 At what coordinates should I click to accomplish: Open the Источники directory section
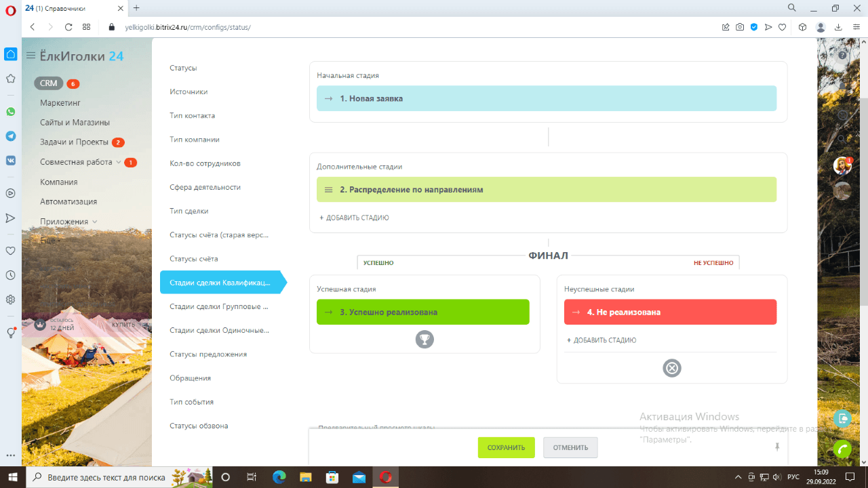pos(189,91)
